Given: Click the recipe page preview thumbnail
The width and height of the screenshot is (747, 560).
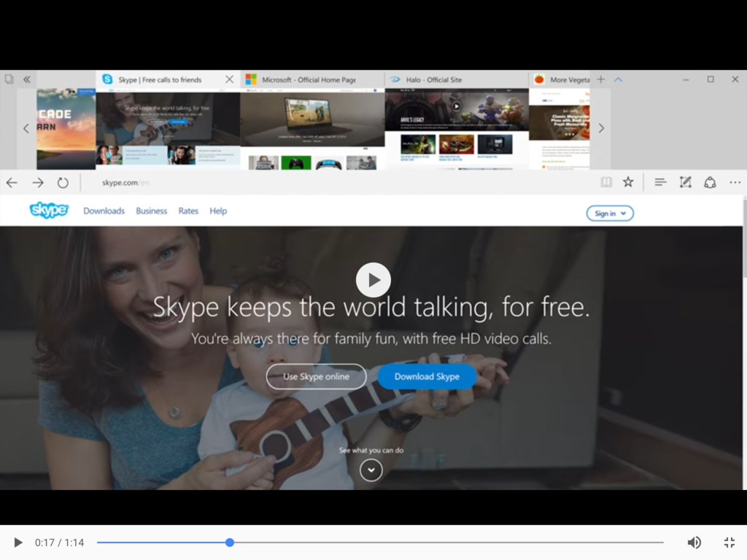Looking at the screenshot, I should pyautogui.click(x=560, y=128).
